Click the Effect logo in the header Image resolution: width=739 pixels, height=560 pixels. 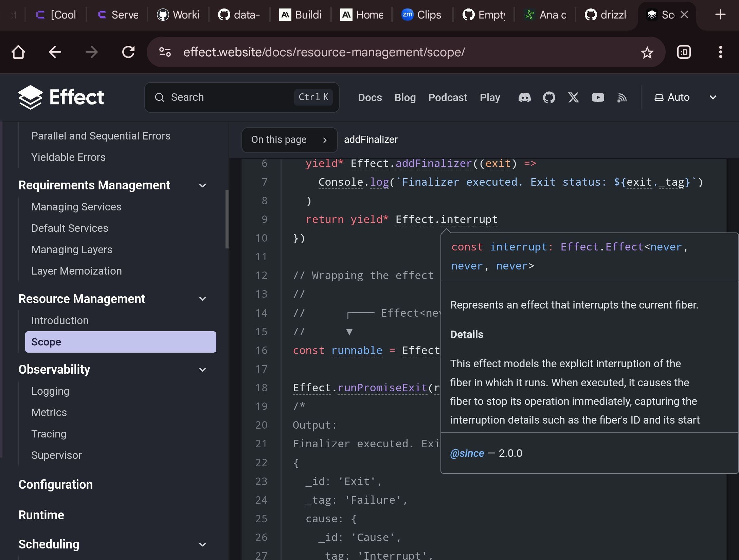(61, 97)
